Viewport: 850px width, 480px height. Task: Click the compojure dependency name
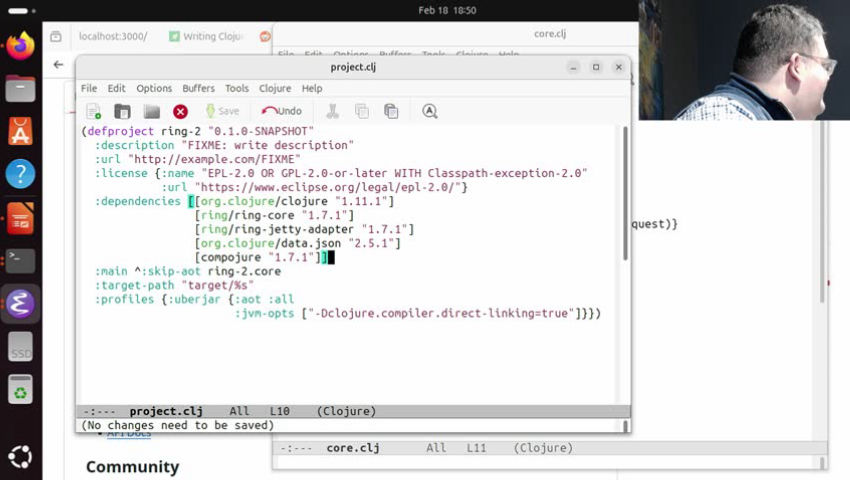231,257
